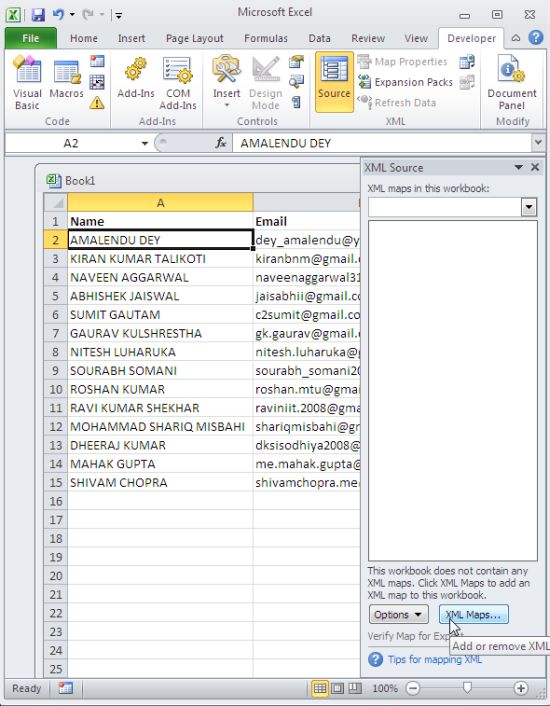The image size is (550, 706).
Task: Click the XML Export icon
Action: pyautogui.click(x=467, y=82)
